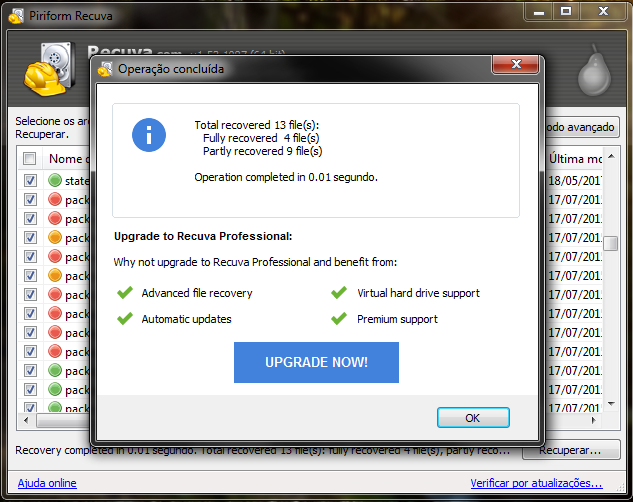Click 'Fully recovered 4 file(s)' text

click(261, 138)
